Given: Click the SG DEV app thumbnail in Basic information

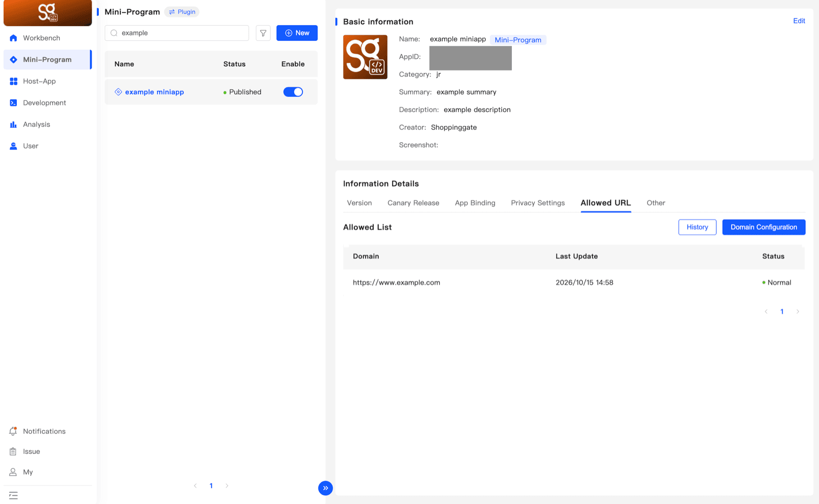Looking at the screenshot, I should tap(365, 57).
